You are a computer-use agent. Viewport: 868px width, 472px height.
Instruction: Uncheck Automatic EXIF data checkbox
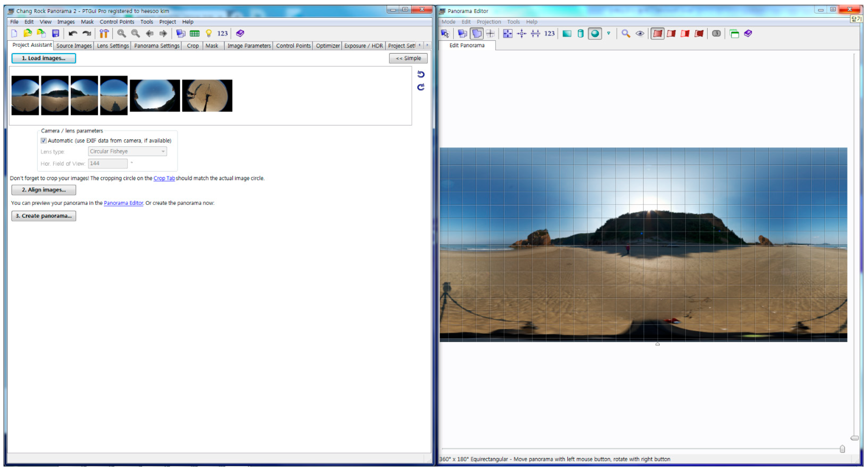pyautogui.click(x=43, y=141)
